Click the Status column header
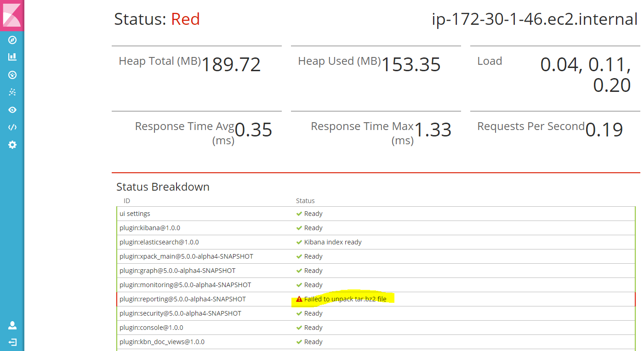644x351 pixels. pyautogui.click(x=305, y=201)
